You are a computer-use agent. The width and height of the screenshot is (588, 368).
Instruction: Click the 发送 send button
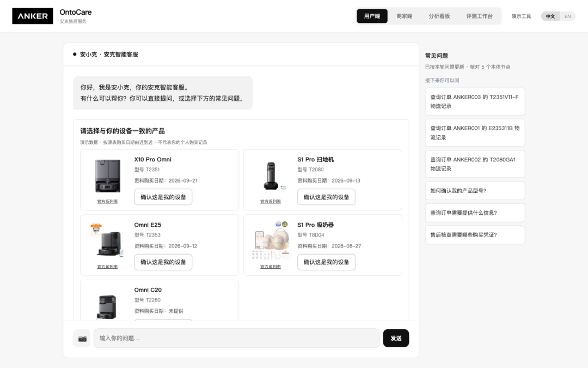[x=396, y=339]
